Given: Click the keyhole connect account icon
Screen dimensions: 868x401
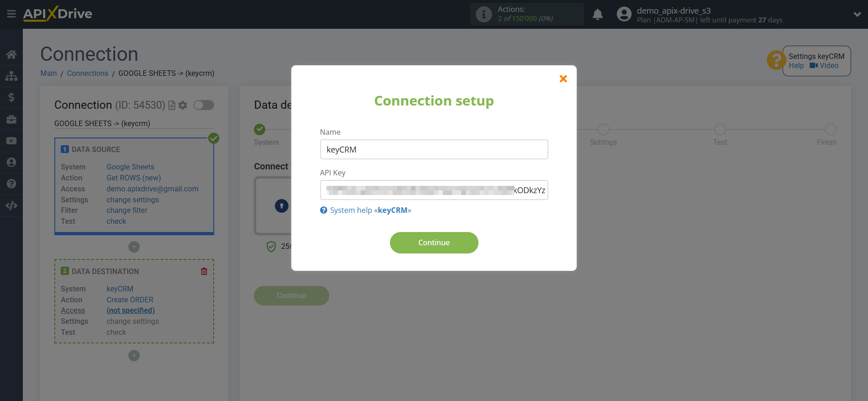Looking at the screenshot, I should tap(282, 206).
